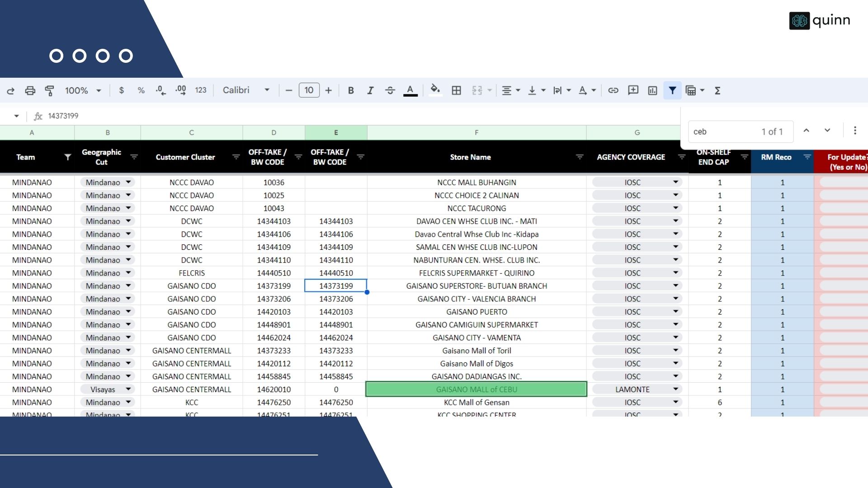Click the functions sigma icon
Screen dimensions: 868x488
(717, 90)
